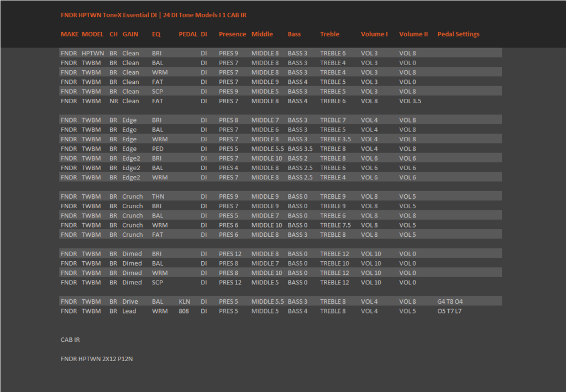Click the BASS 3.5 cell
Image resolution: width=566 pixels, height=392 pixels.
[x=300, y=149]
